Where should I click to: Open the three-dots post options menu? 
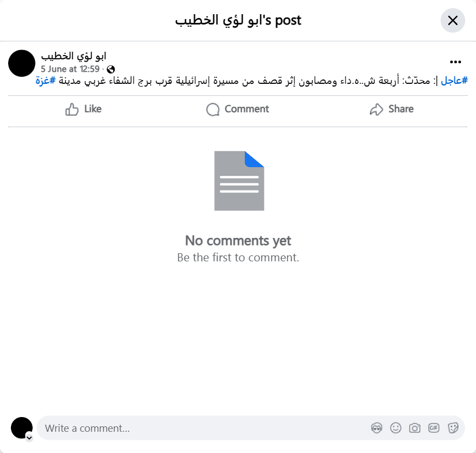[455, 62]
